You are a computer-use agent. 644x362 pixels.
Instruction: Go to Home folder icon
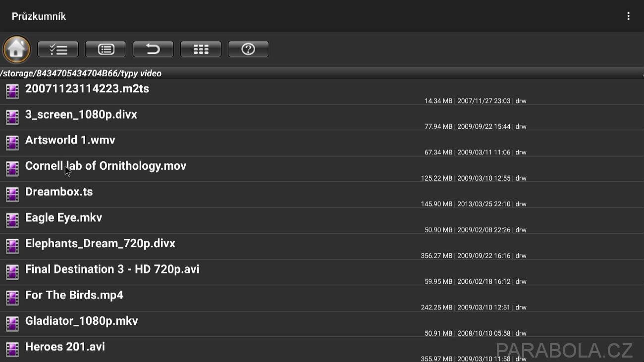coord(17,49)
